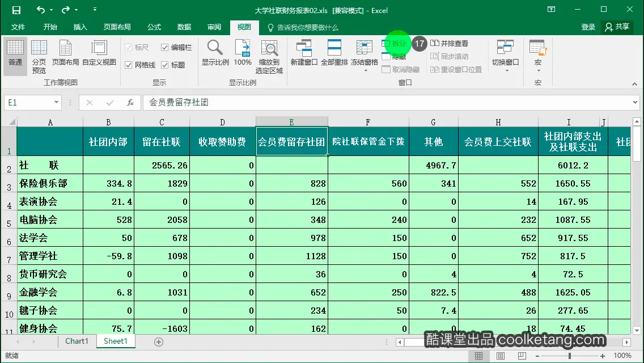Reset zoom to 100% in ribbon
Screen dimensions: 644x363
coord(242,53)
